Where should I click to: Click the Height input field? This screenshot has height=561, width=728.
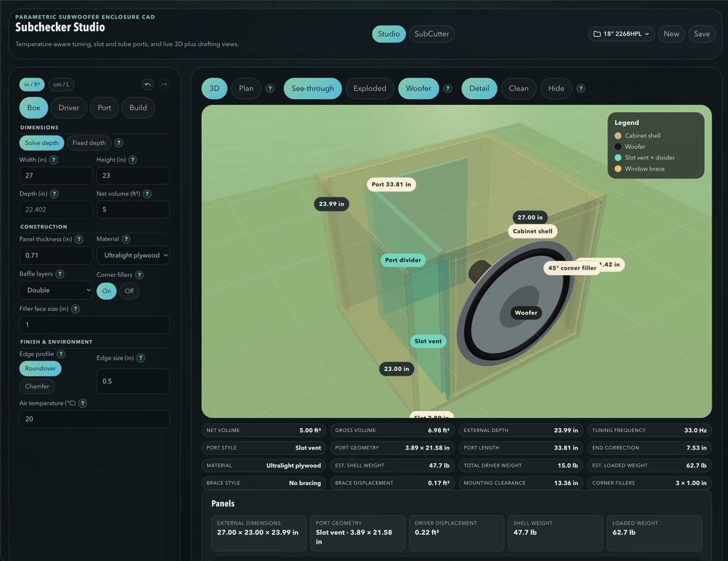click(133, 176)
